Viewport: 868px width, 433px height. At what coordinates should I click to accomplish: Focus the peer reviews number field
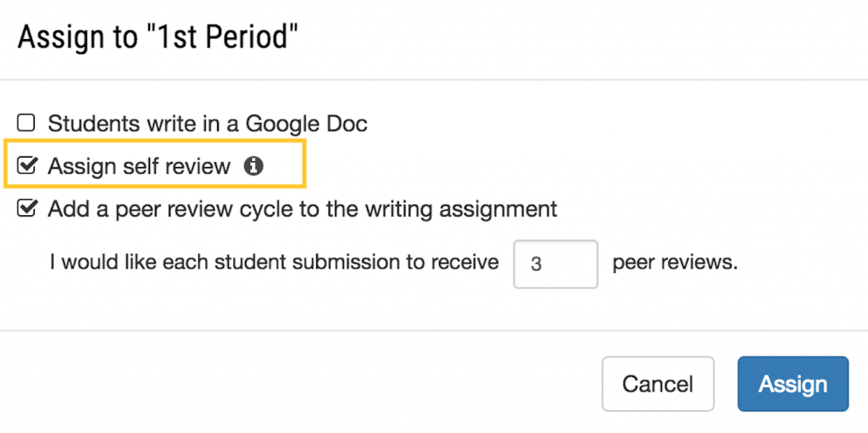(556, 264)
